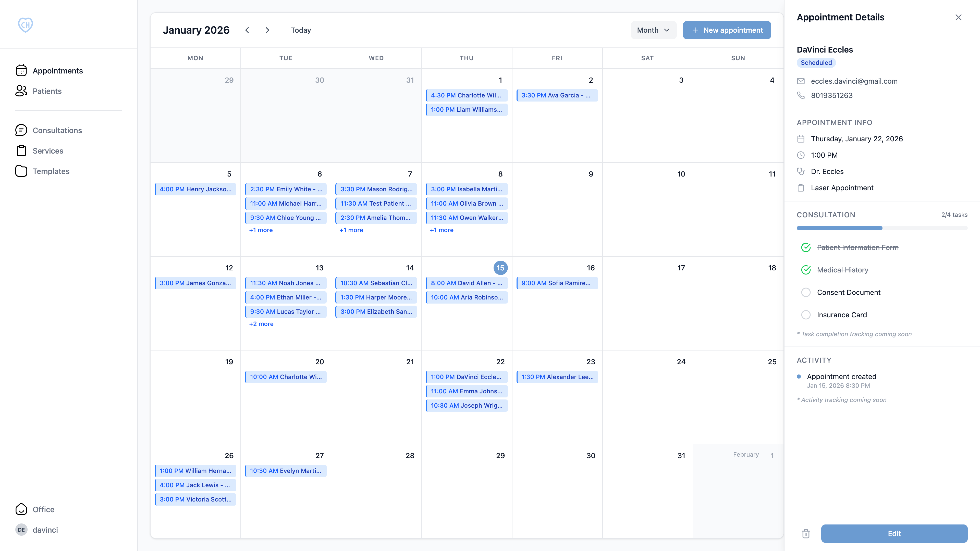Viewport: 980px width, 551px height.
Task: Check the Consent Document task circle
Action: tap(806, 292)
